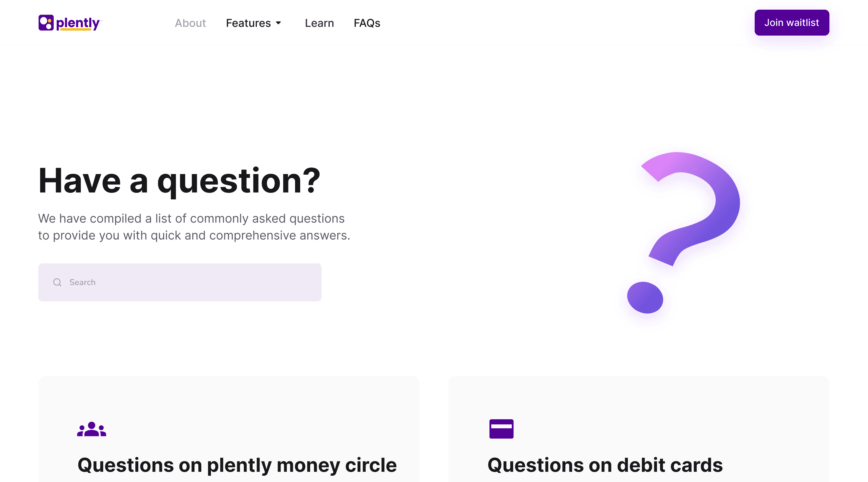
Task: Focus the Search input field
Action: point(180,282)
